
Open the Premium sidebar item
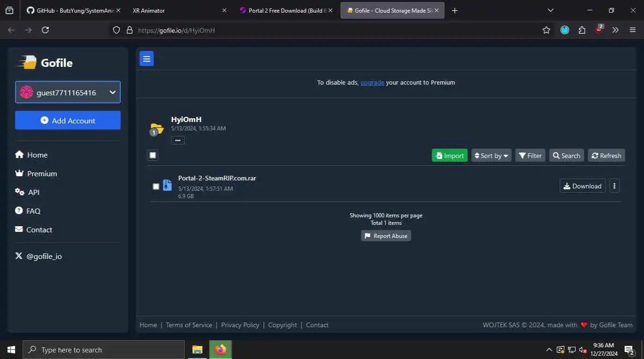(x=36, y=173)
